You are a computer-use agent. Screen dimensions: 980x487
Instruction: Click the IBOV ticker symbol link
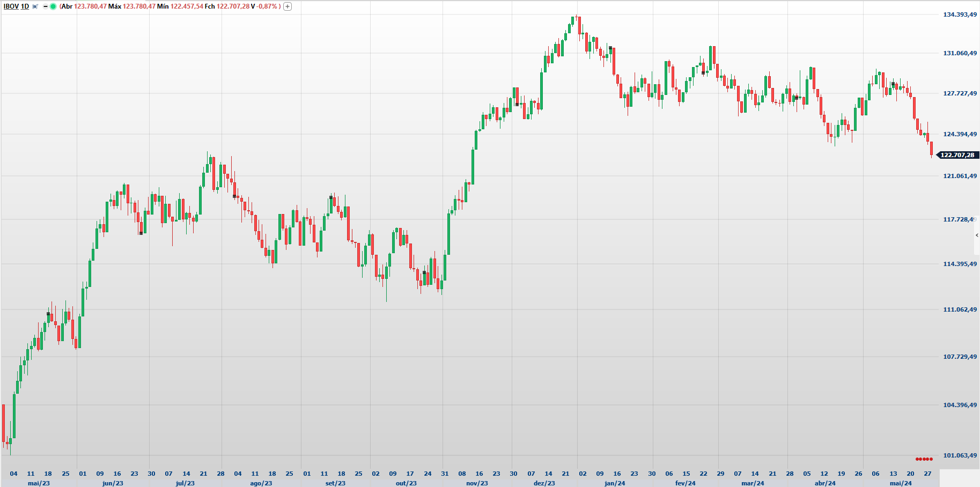point(11,6)
